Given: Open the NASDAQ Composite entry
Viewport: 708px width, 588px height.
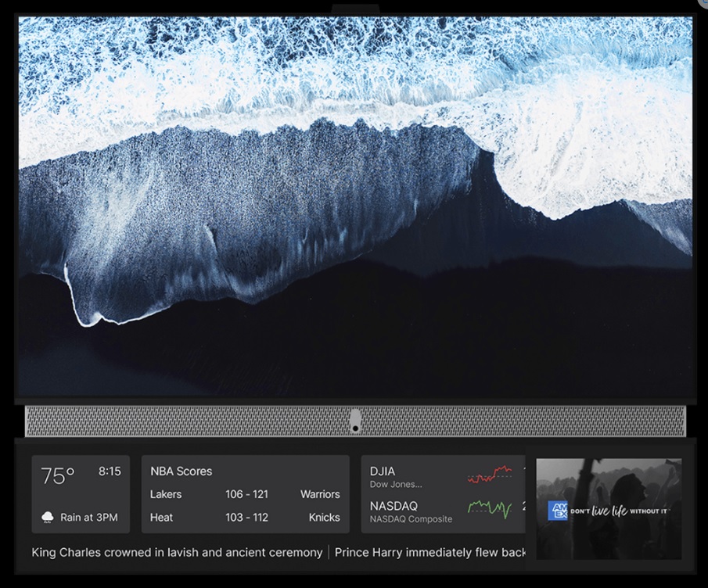Looking at the screenshot, I should click(x=411, y=511).
